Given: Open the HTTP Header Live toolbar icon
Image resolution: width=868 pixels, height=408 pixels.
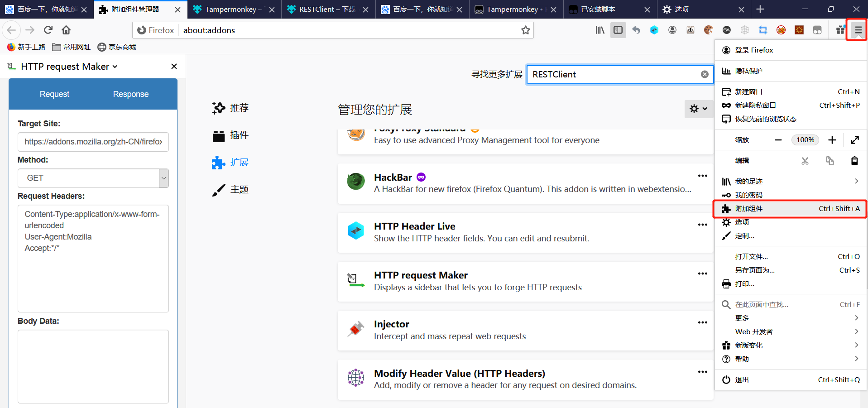Looking at the screenshot, I should click(654, 30).
